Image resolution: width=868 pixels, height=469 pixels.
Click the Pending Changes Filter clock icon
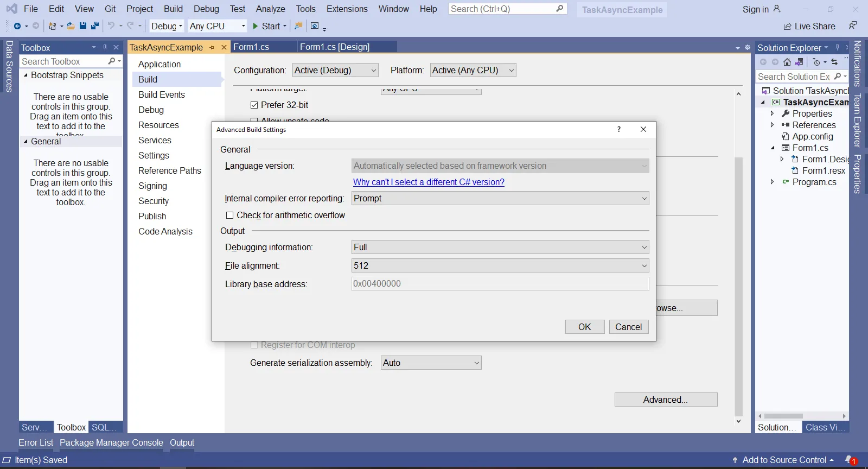click(816, 62)
